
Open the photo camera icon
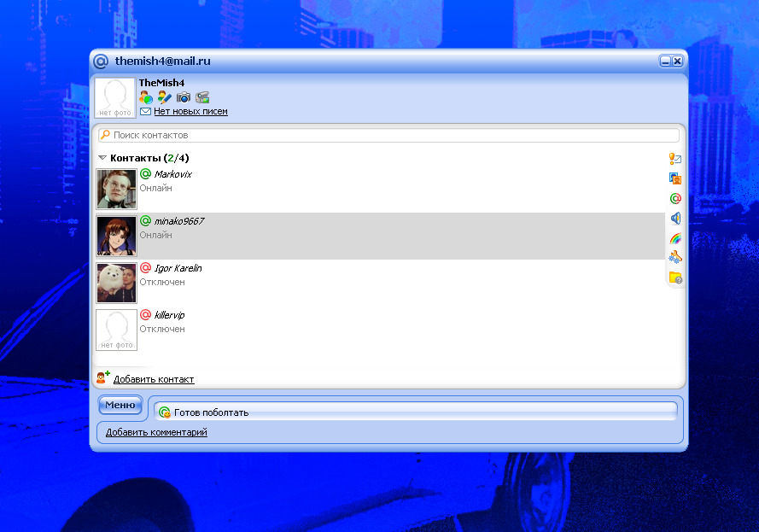tap(184, 98)
